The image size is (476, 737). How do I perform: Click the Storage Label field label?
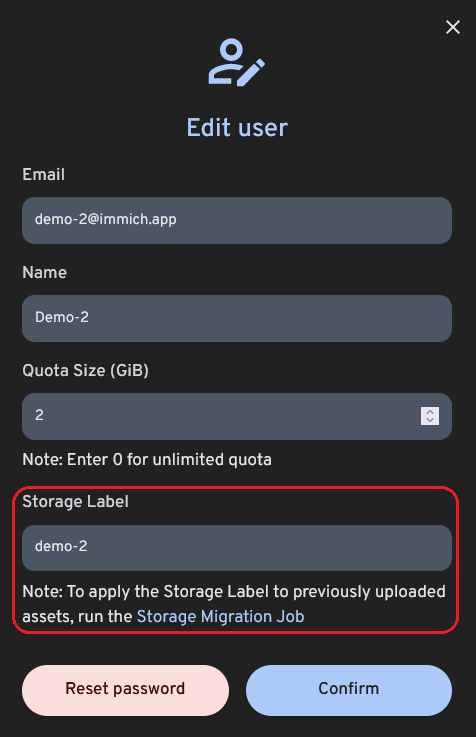[x=75, y=502]
